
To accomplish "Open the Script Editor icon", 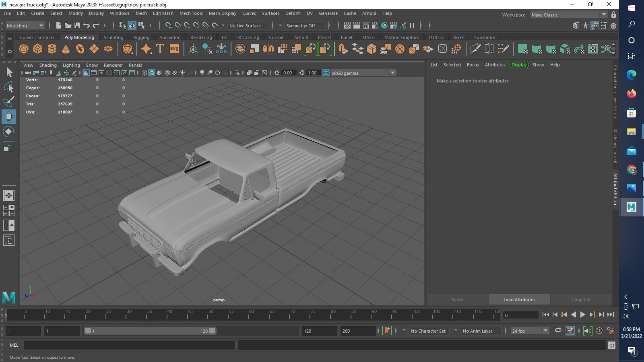I will coord(612,345).
